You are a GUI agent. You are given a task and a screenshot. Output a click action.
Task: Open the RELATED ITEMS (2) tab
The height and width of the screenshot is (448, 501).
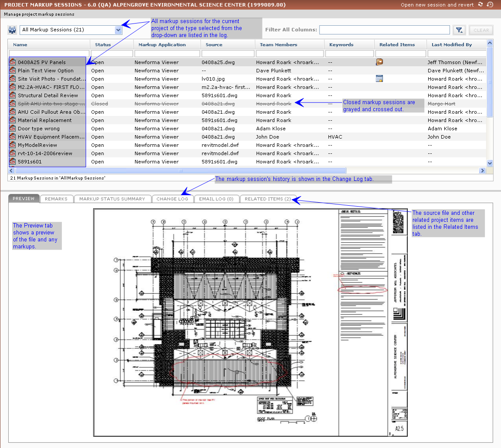click(268, 199)
